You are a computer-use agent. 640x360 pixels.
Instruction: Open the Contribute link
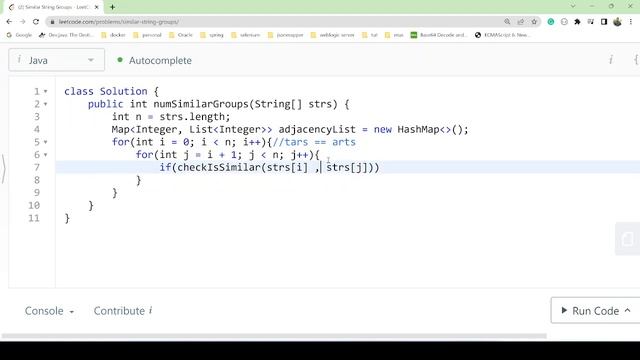123,311
